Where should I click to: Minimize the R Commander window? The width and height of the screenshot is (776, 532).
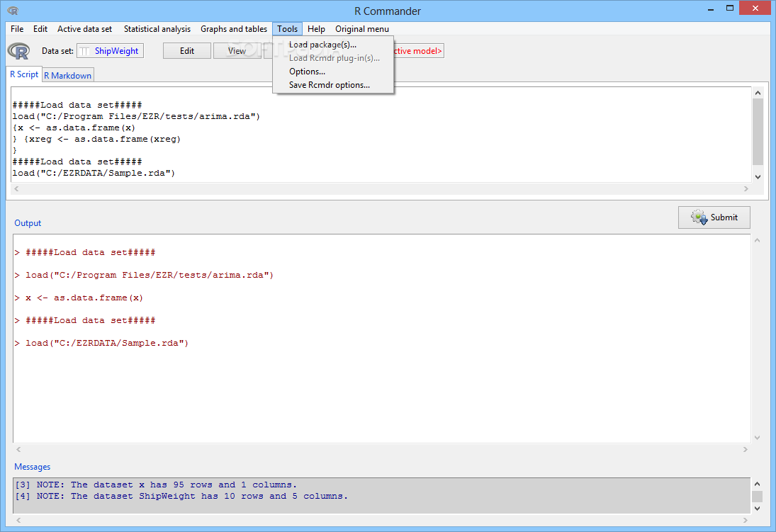click(x=711, y=9)
